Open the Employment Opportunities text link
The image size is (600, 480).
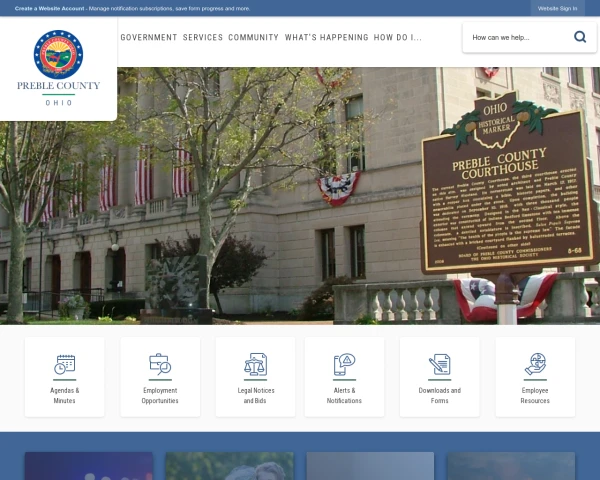tap(160, 395)
